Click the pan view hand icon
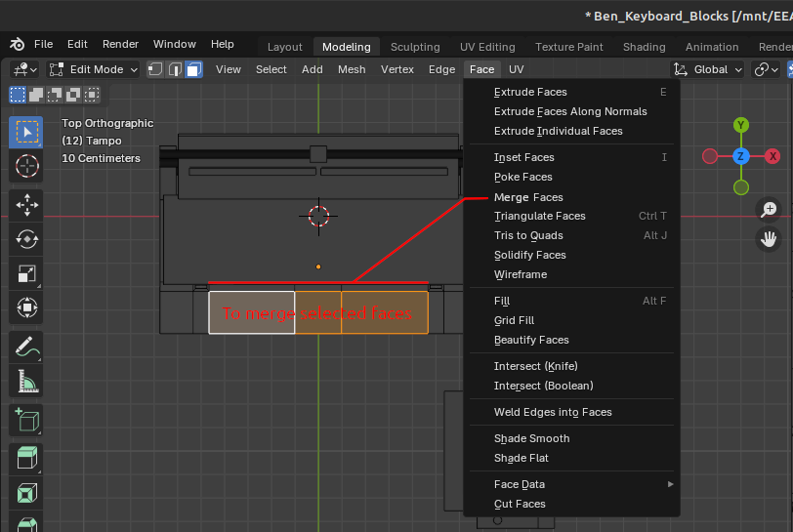 (x=769, y=239)
